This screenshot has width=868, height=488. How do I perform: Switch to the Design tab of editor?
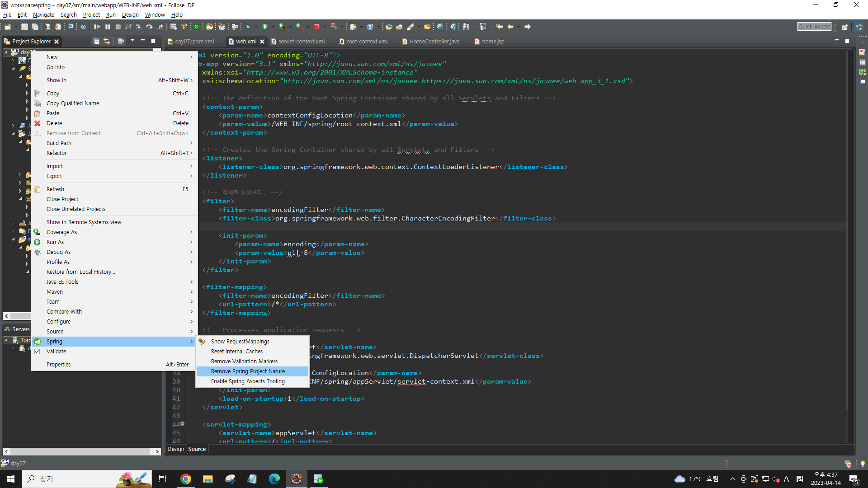pos(176,449)
